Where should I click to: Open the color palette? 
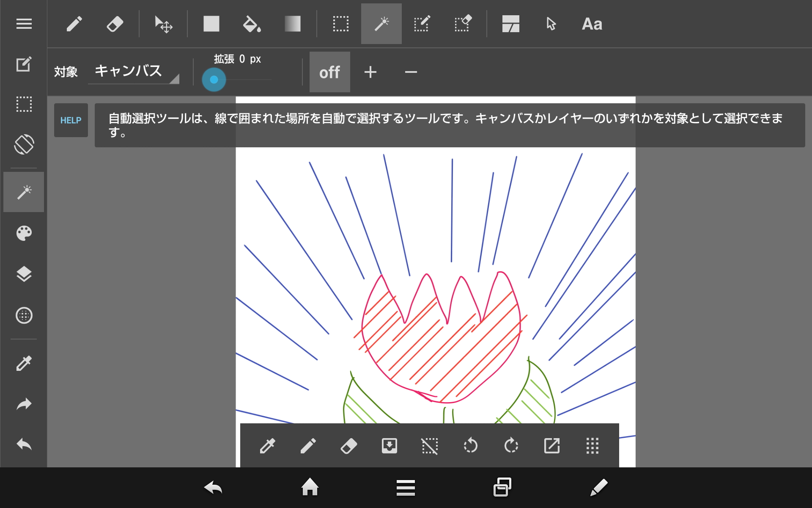(x=24, y=233)
